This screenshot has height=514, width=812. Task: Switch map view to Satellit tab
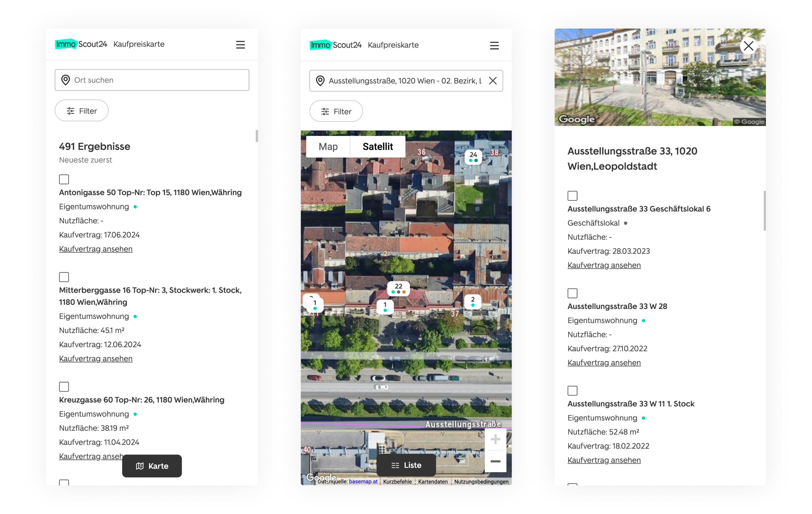point(378,147)
